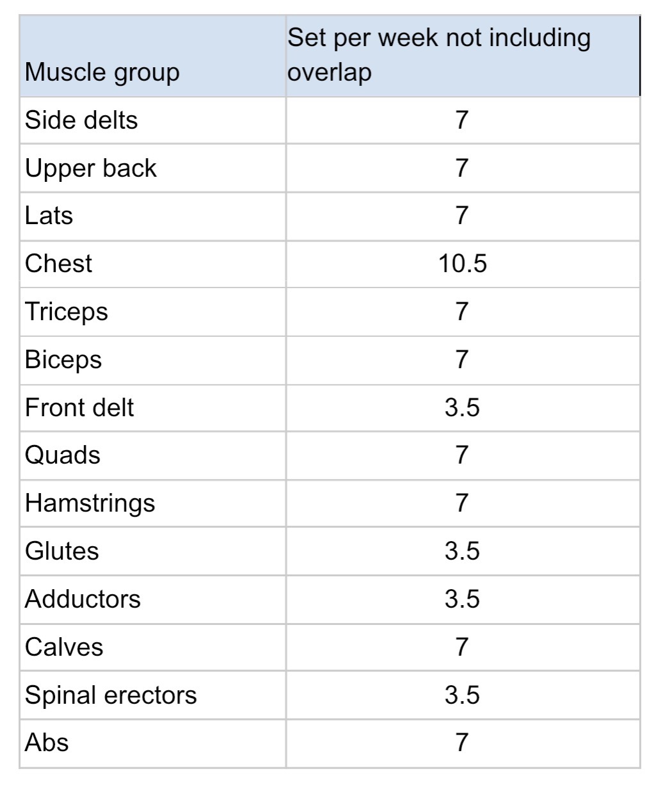Screen dimensions: 672x787
Task: Select the Set per week header cell
Action: tap(438, 55)
